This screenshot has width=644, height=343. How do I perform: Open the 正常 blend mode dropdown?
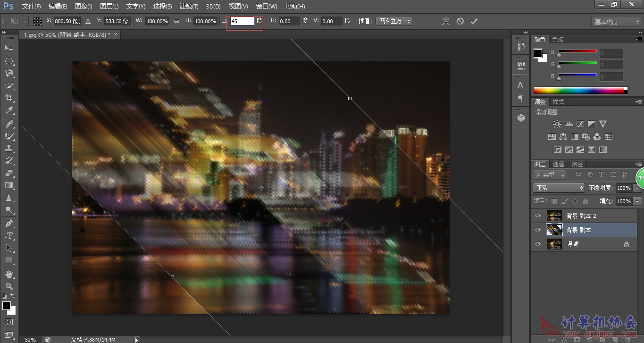(x=559, y=188)
